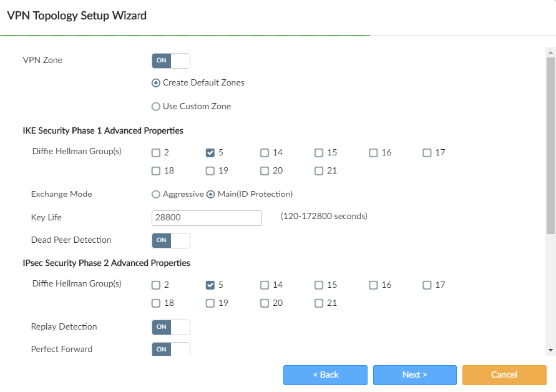Check Group 17 in Phase 2 section
This screenshot has height=392, width=556.
(427, 285)
